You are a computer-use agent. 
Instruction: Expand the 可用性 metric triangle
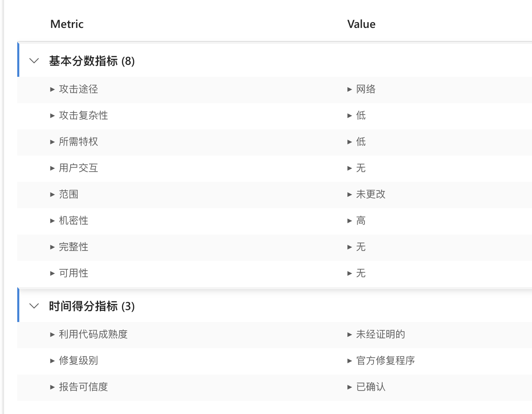[52, 273]
